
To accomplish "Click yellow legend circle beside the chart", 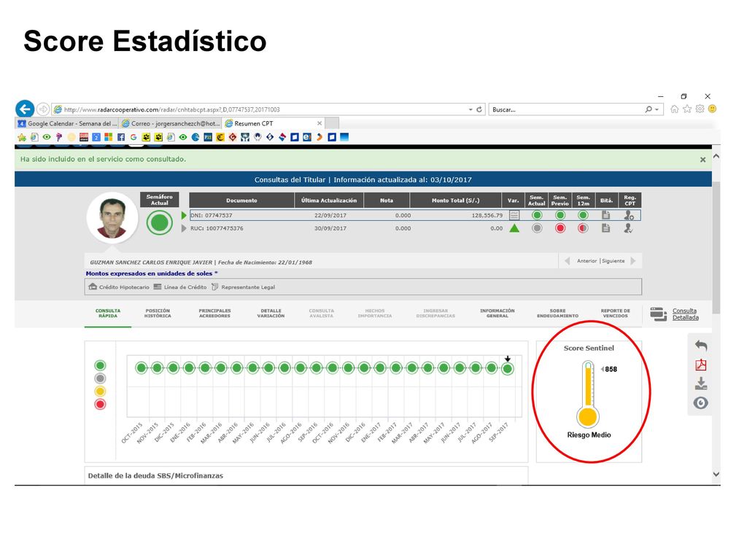I will point(100,392).
